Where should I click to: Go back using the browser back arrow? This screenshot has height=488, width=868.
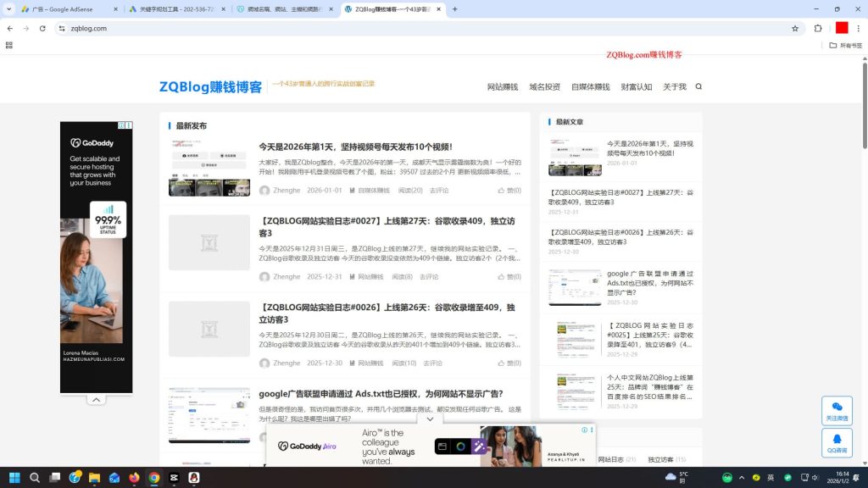pyautogui.click(x=10, y=28)
